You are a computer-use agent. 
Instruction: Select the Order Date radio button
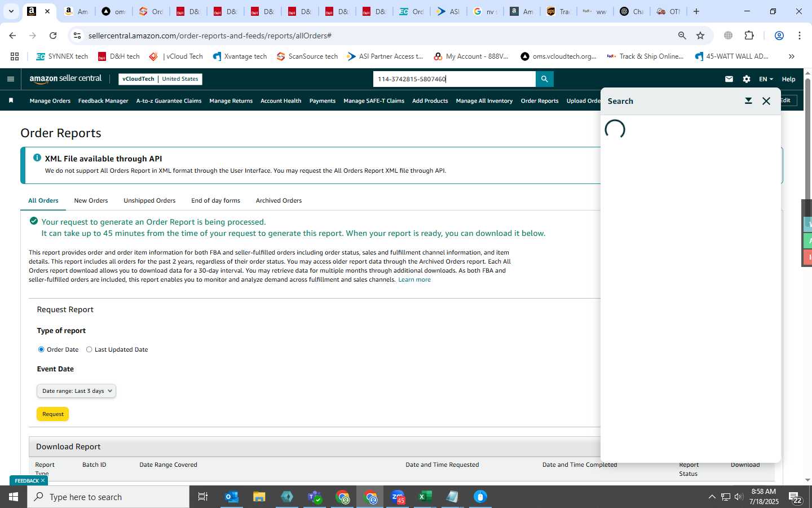pos(41,349)
